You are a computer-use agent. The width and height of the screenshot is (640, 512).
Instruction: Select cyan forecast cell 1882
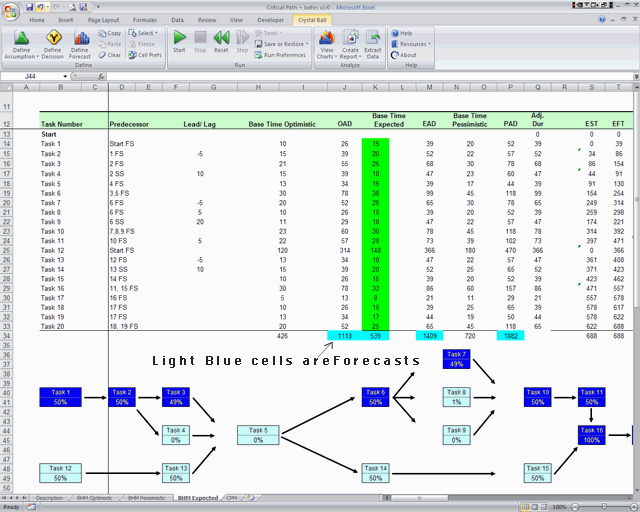tap(511, 336)
